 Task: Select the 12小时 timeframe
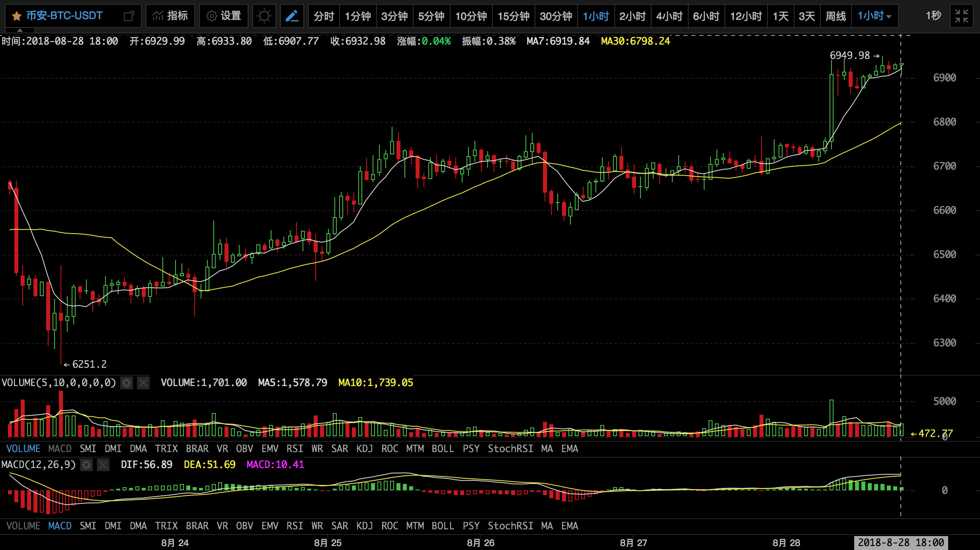click(746, 16)
